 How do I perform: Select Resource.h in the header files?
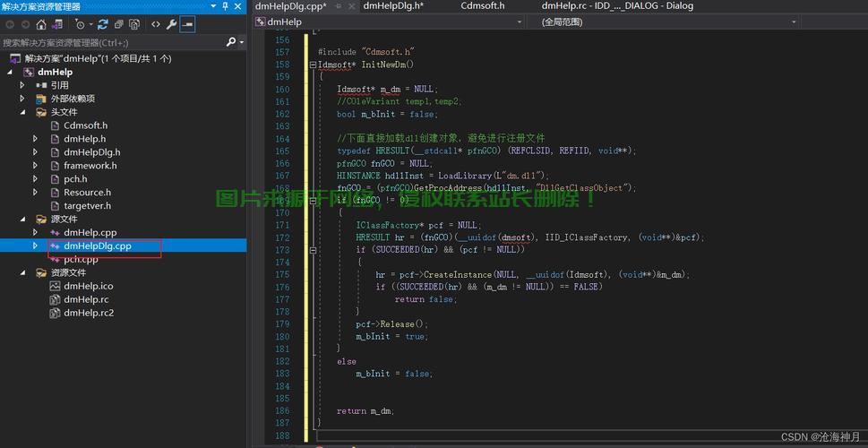click(87, 192)
